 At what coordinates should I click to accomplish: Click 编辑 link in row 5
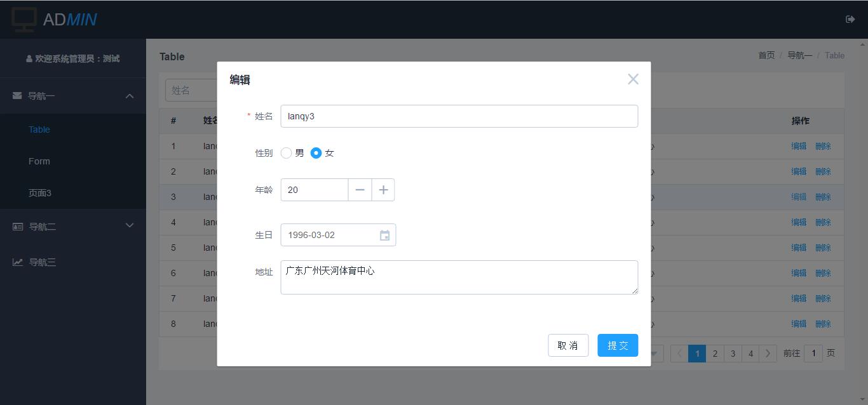pyautogui.click(x=799, y=248)
